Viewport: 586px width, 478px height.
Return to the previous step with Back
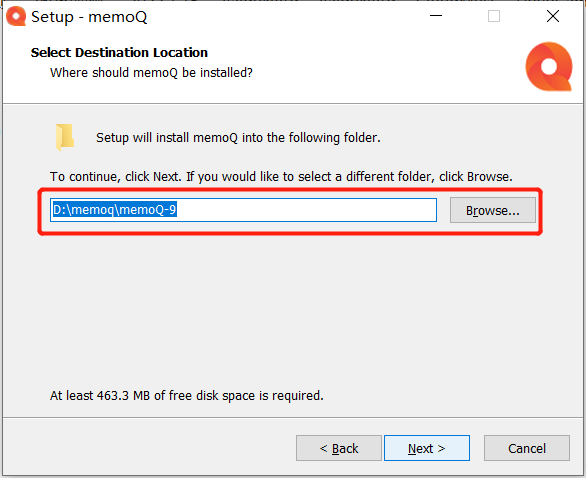[x=339, y=448]
